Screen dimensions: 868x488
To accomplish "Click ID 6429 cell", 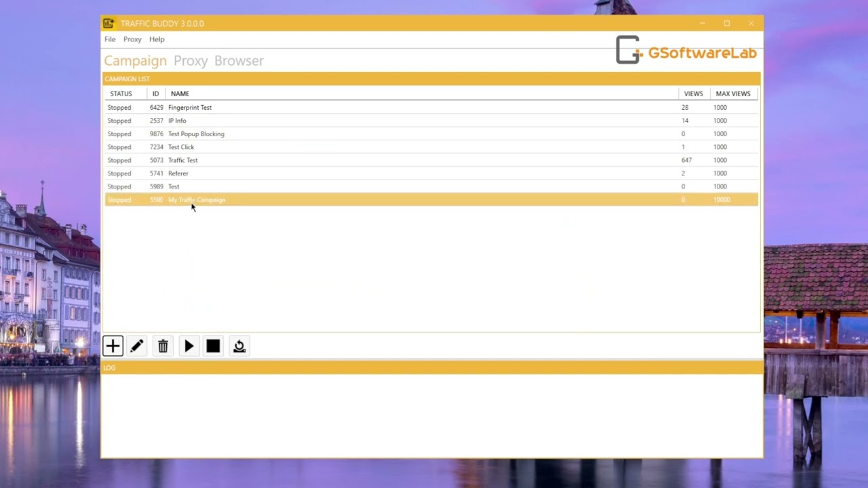I will 157,108.
